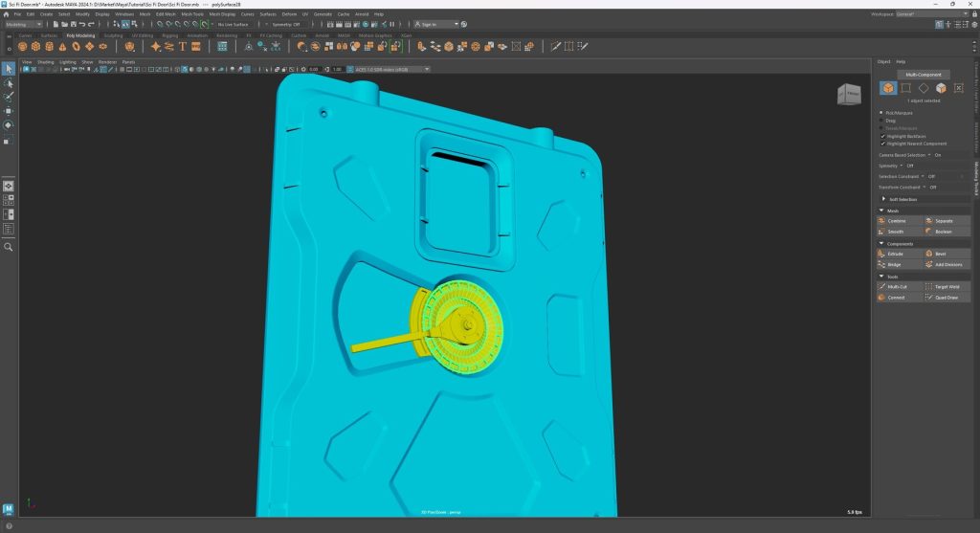Switch to the Sculpting shelf tab
This screenshot has height=533, width=980.
pyautogui.click(x=113, y=35)
